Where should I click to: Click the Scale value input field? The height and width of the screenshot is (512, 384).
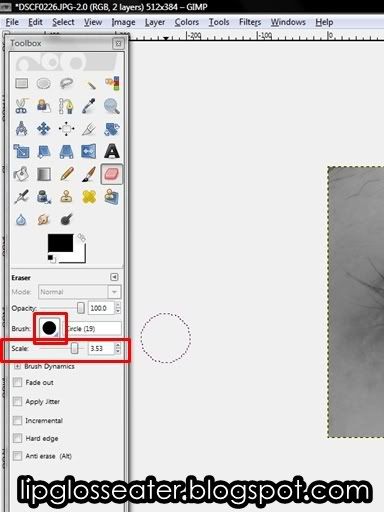(101, 348)
